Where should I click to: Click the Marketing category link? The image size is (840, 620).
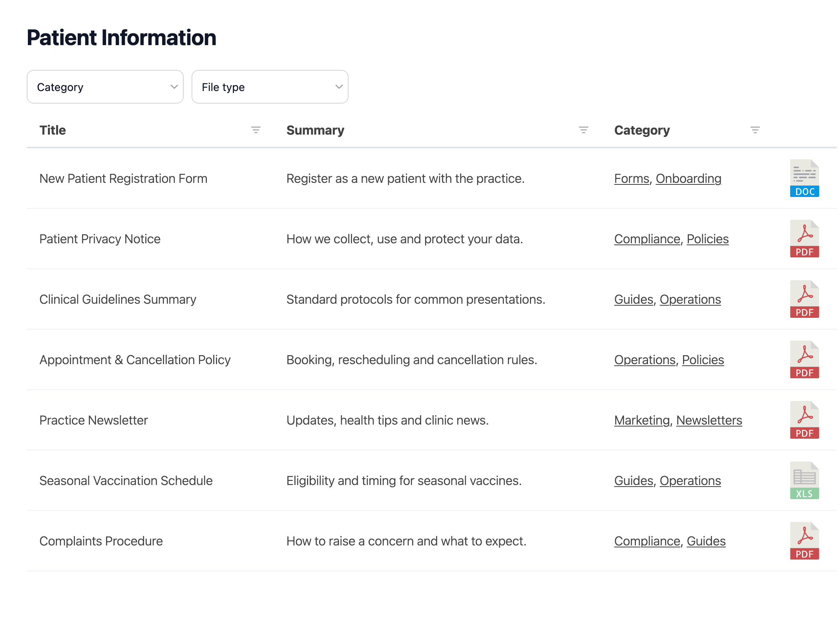(642, 420)
